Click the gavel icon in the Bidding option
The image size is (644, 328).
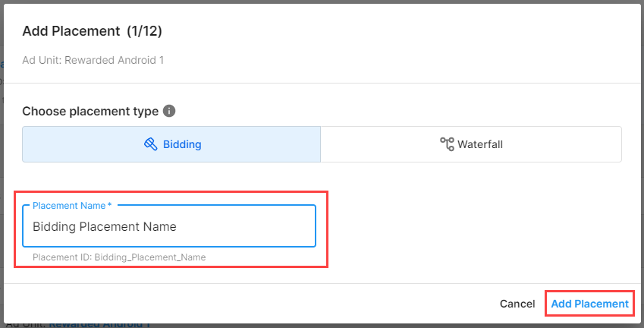tap(151, 144)
